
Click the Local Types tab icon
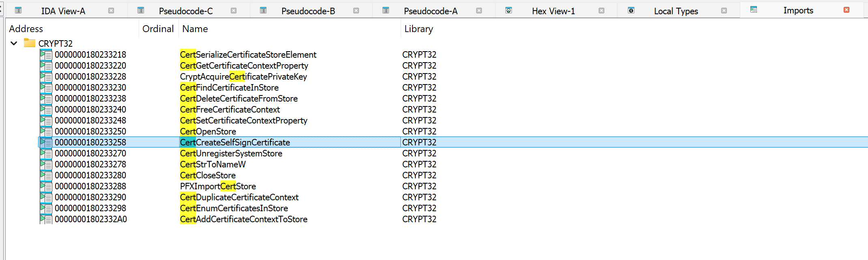631,11
